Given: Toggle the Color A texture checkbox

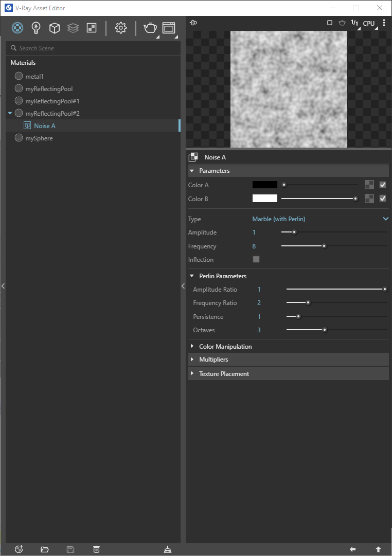Looking at the screenshot, I should [x=382, y=185].
